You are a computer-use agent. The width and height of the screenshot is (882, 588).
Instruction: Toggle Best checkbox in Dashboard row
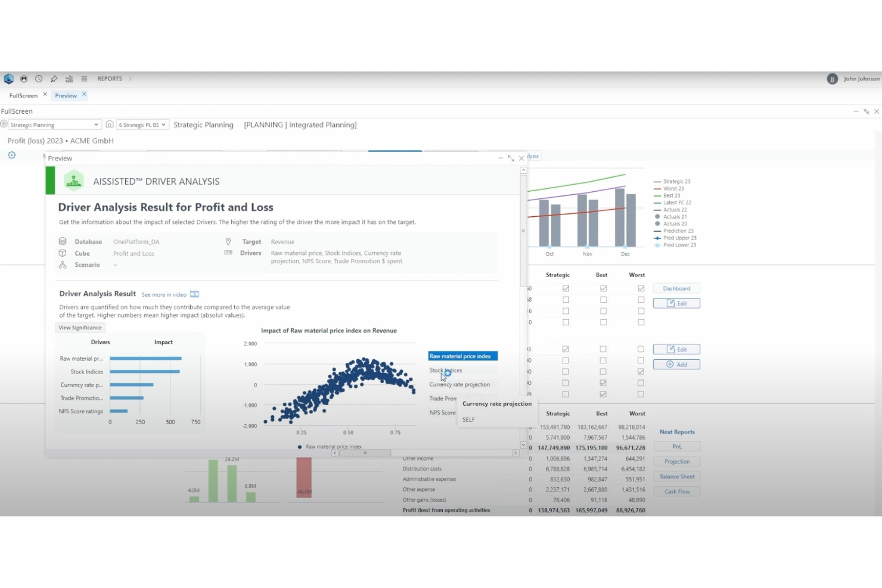[603, 288]
